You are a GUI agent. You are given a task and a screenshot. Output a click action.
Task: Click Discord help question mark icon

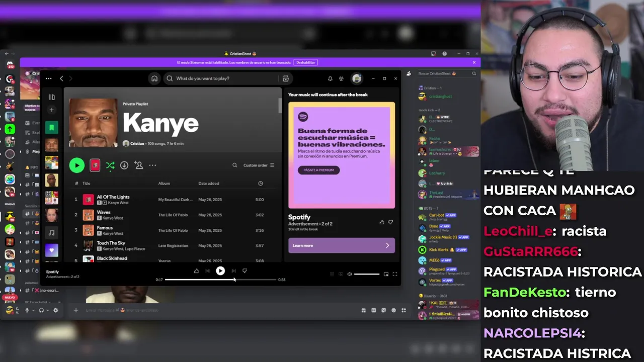[444, 54]
